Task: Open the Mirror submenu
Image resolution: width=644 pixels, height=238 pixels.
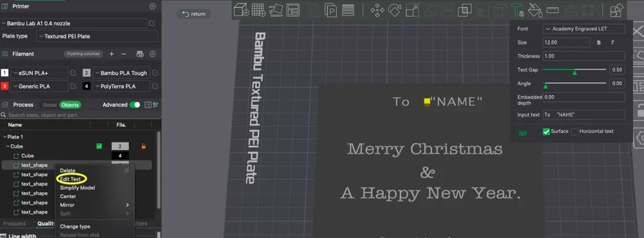Action: [94, 204]
